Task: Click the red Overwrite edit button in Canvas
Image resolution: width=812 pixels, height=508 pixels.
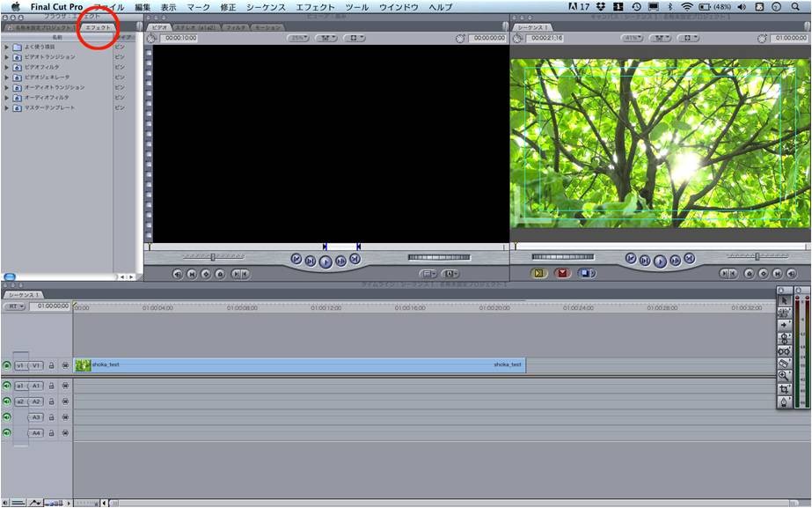Action: 562,273
